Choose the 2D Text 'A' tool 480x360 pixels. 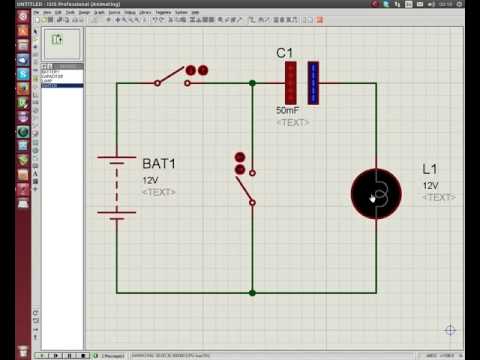(x=35, y=174)
